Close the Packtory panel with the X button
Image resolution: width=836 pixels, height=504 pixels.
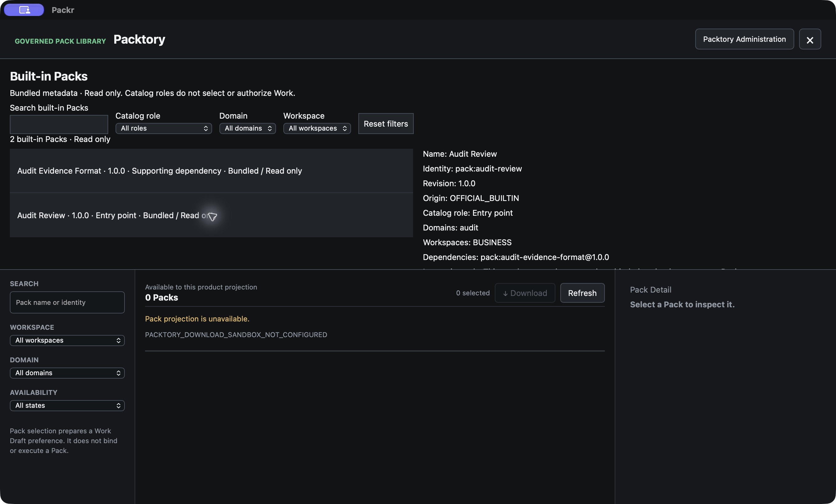point(810,39)
